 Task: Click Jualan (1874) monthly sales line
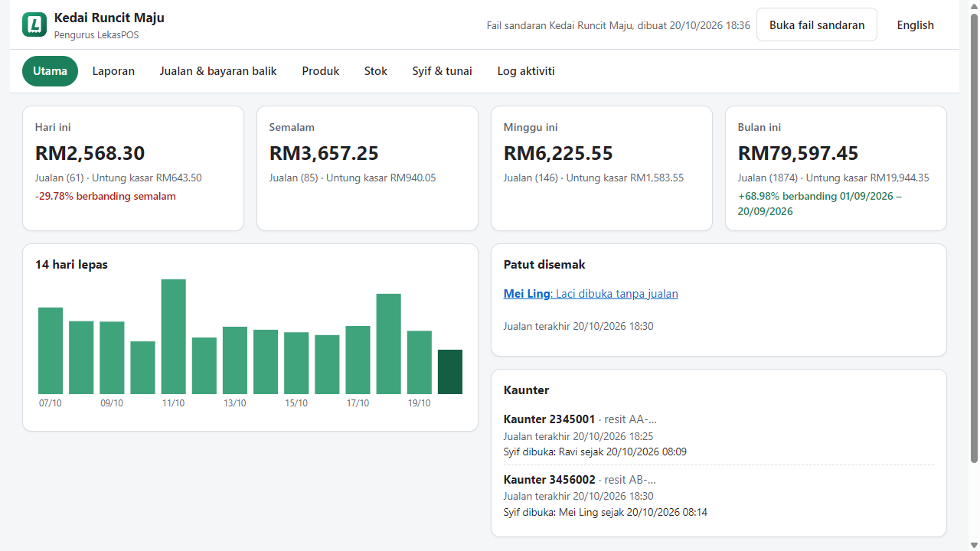pos(834,178)
